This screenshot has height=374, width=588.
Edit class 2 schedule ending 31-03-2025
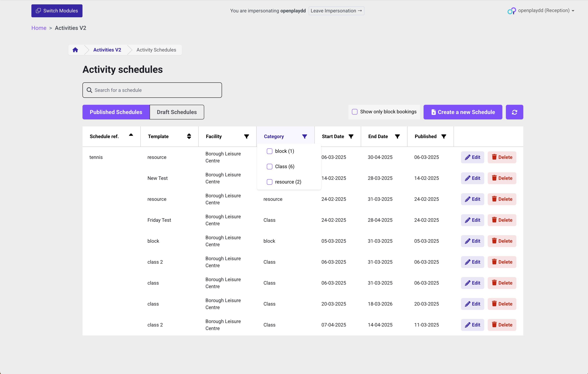[473, 262]
